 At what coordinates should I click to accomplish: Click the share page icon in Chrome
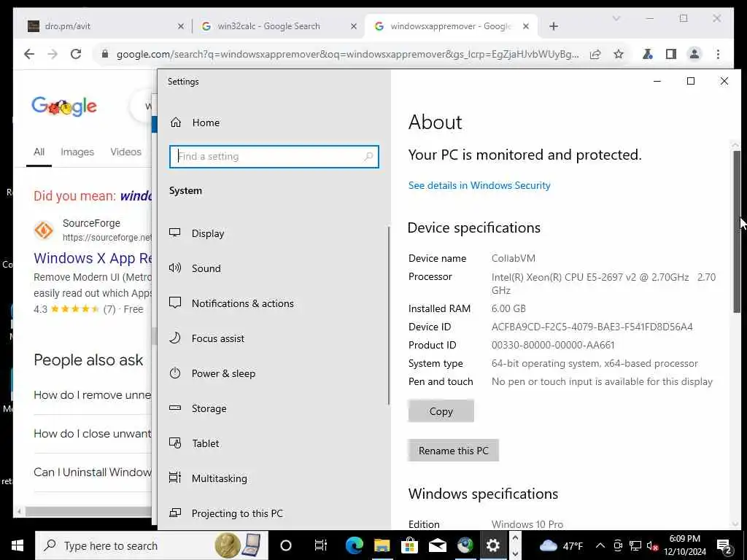pos(595,54)
